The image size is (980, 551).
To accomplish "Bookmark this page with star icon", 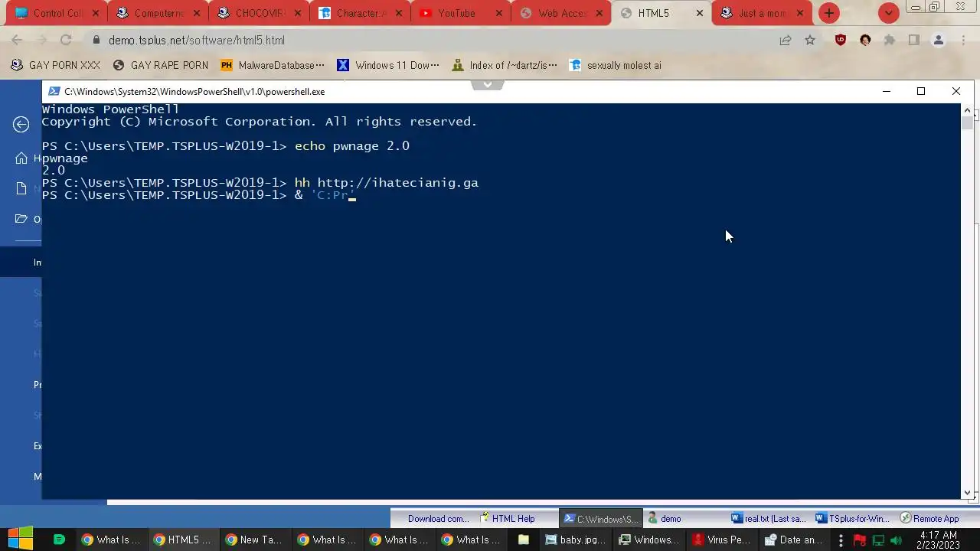I will click(x=810, y=41).
